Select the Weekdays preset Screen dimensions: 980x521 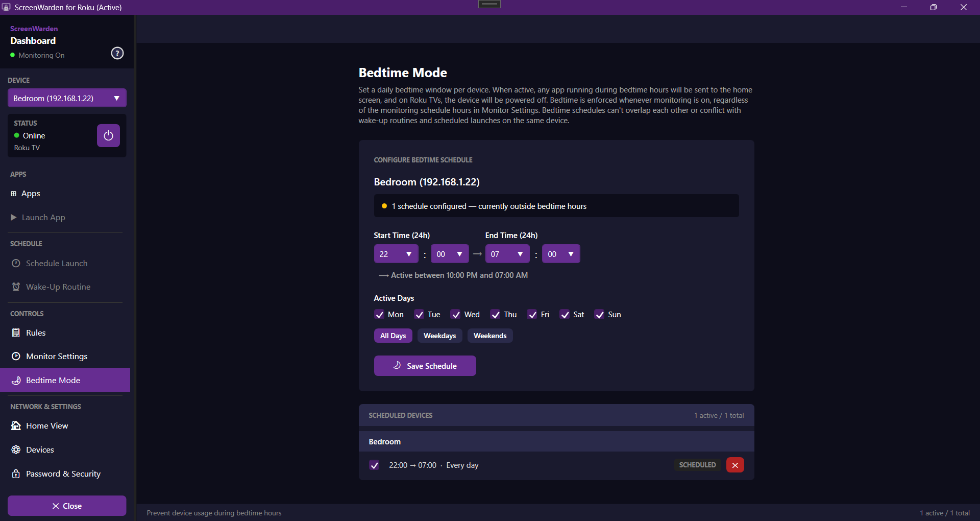[440, 336]
